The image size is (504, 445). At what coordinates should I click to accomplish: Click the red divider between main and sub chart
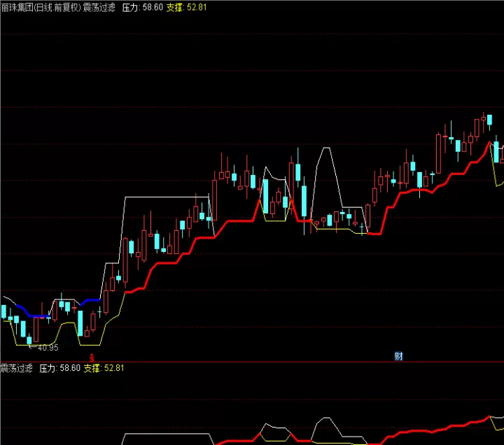(x=252, y=362)
